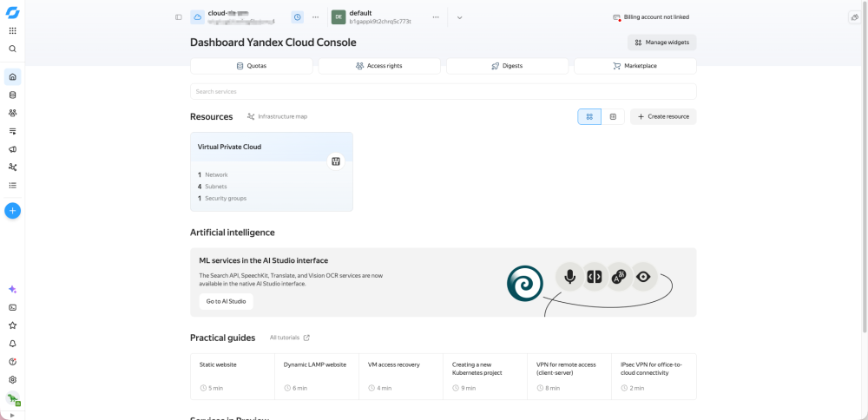Click the Manage widgets button
Viewport: 868px width, 420px height.
coord(662,42)
